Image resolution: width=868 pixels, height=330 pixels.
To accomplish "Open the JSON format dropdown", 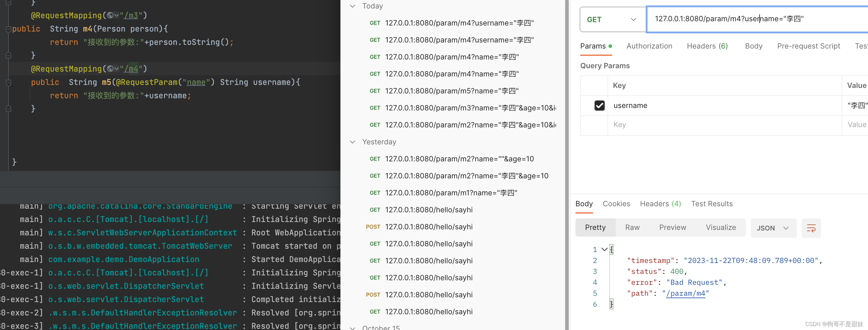I will point(773,228).
